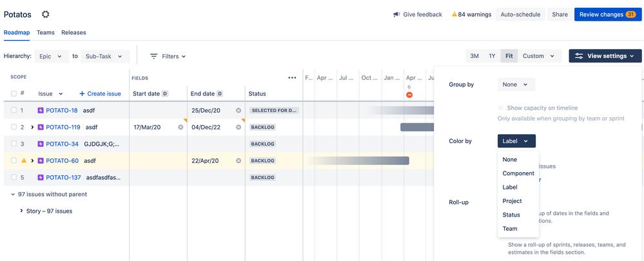This screenshot has width=644, height=261.
Task: Click the POTATO-119 timeline bar
Action: (417, 127)
